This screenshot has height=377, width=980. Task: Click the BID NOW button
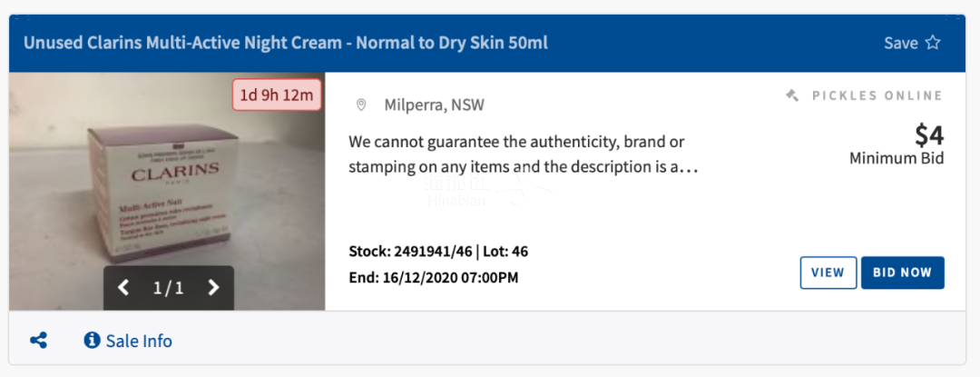click(903, 273)
